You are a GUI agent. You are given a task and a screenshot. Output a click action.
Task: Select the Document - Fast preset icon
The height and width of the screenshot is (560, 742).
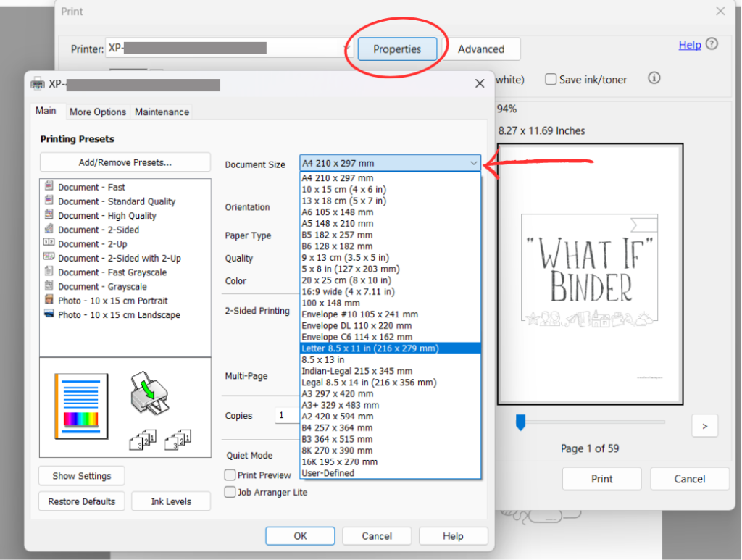tap(49, 187)
